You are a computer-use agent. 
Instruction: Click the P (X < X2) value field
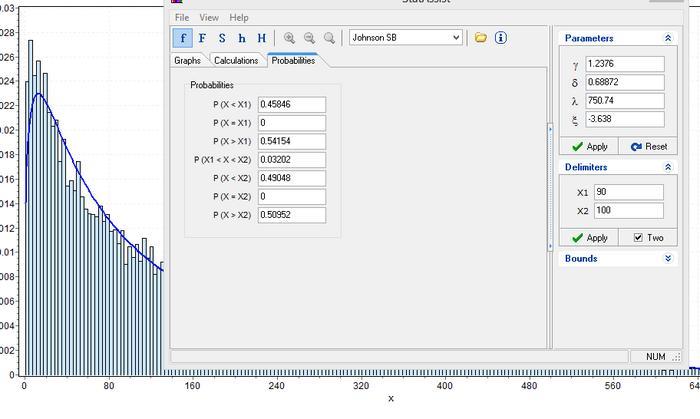pyautogui.click(x=292, y=178)
